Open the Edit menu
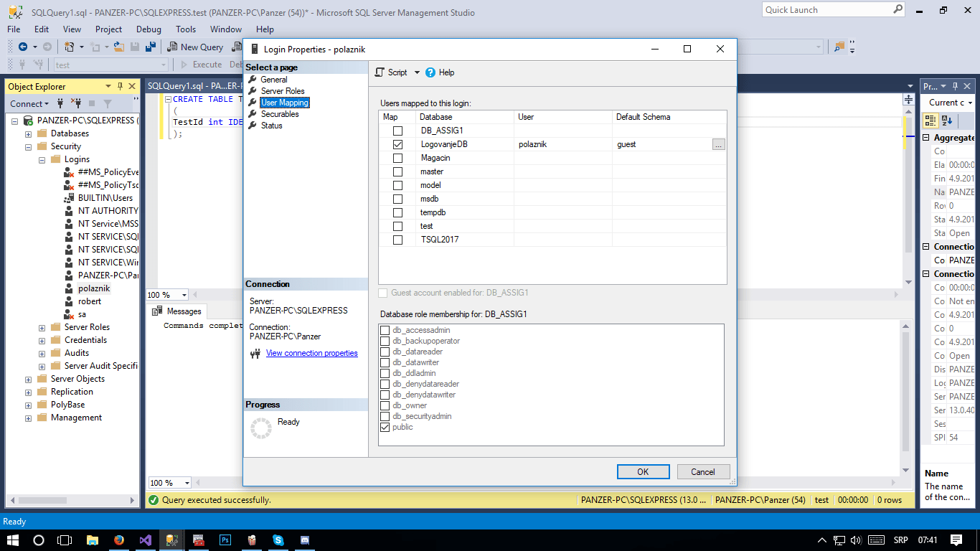The height and width of the screenshot is (551, 980). tap(42, 29)
